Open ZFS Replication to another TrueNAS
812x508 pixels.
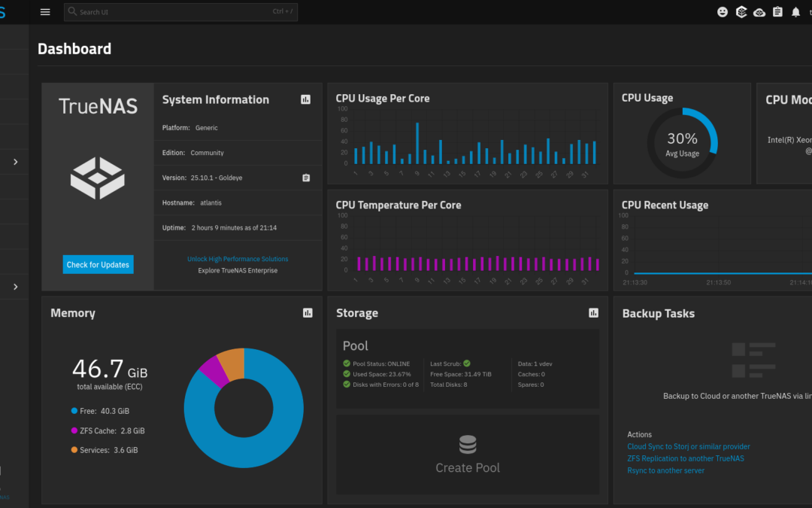[685, 458]
